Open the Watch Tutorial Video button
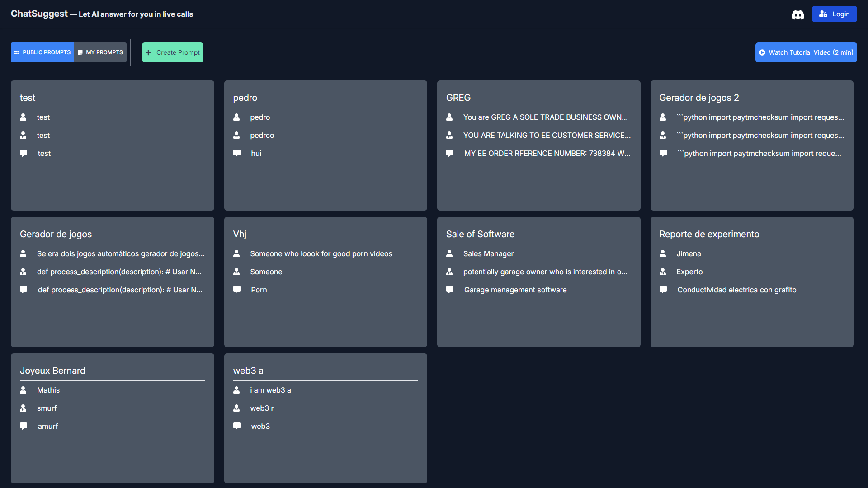The height and width of the screenshot is (488, 868). coord(806,52)
